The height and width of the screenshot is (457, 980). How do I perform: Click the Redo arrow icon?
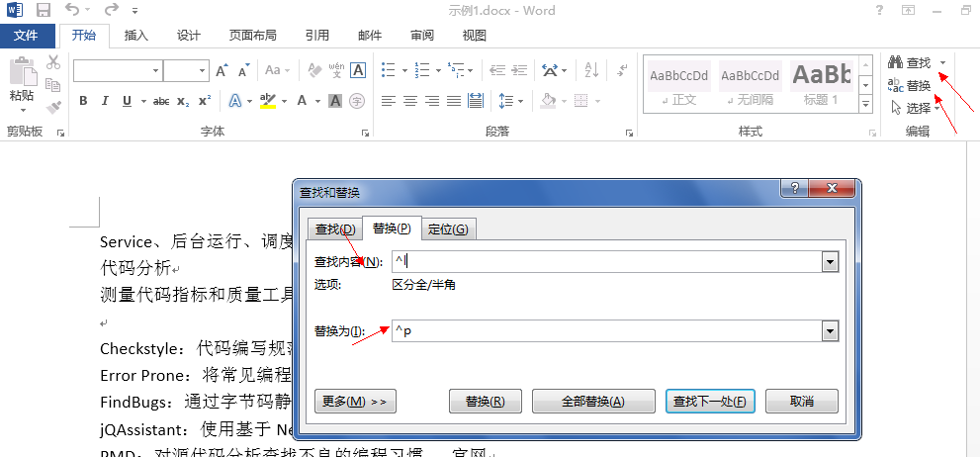pyautogui.click(x=111, y=10)
